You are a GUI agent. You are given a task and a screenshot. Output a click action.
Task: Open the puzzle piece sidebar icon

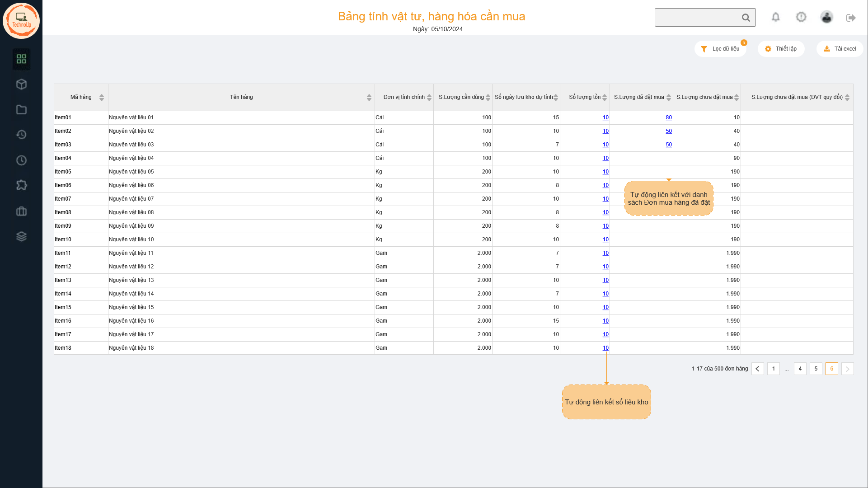pos(21,185)
